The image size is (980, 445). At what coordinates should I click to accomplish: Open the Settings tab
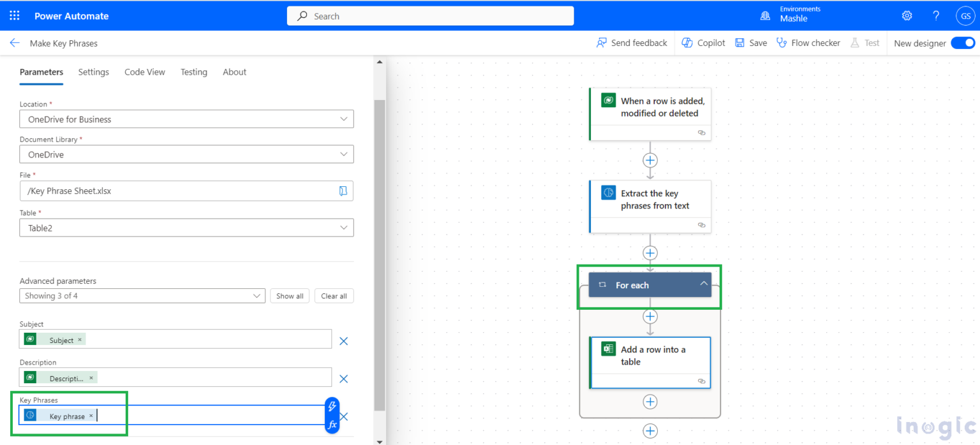click(93, 72)
